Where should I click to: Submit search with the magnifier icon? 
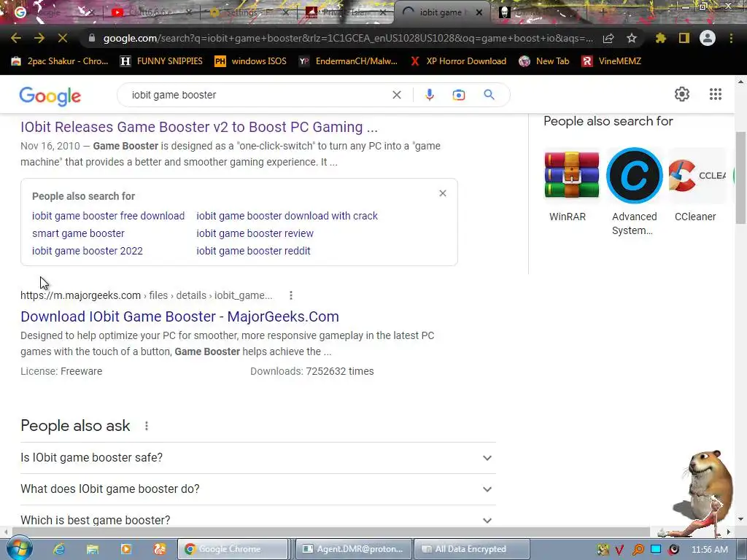tap(489, 95)
